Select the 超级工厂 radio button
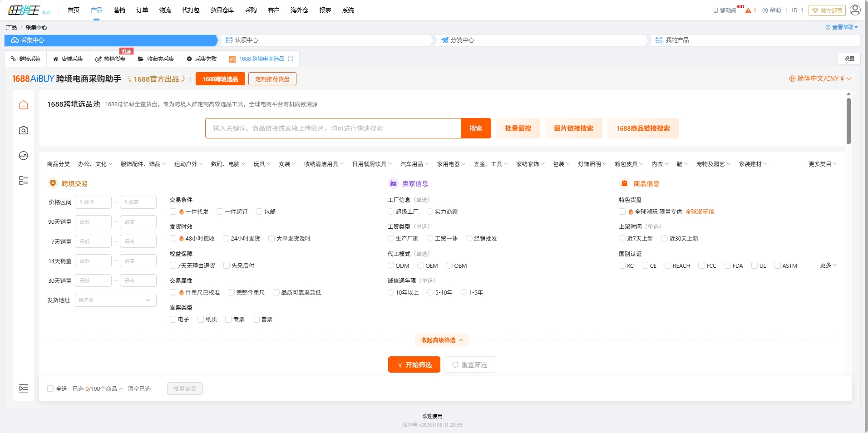868x433 pixels. click(x=391, y=212)
